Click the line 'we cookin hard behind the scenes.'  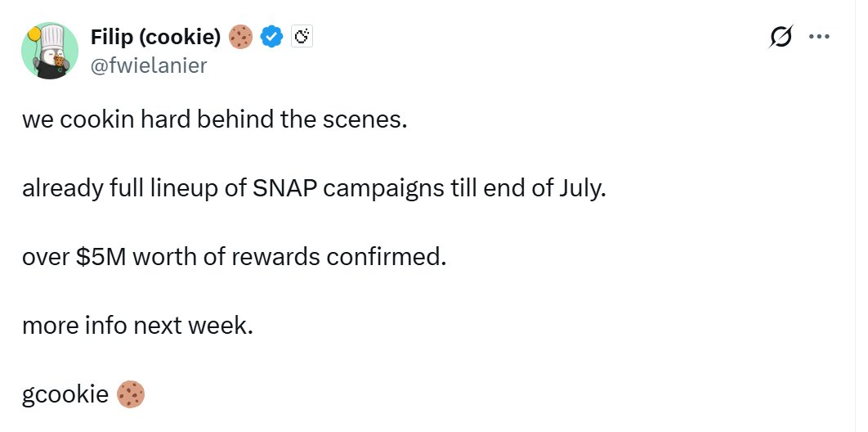point(215,119)
